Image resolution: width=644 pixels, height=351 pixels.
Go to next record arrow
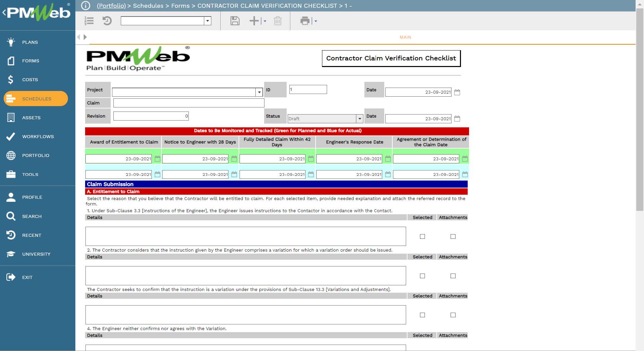click(x=85, y=37)
